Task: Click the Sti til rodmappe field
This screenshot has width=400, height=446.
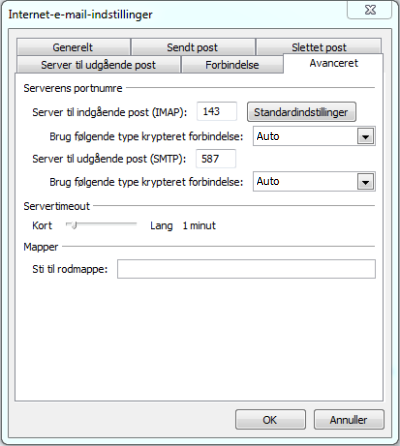Action: pos(246,269)
